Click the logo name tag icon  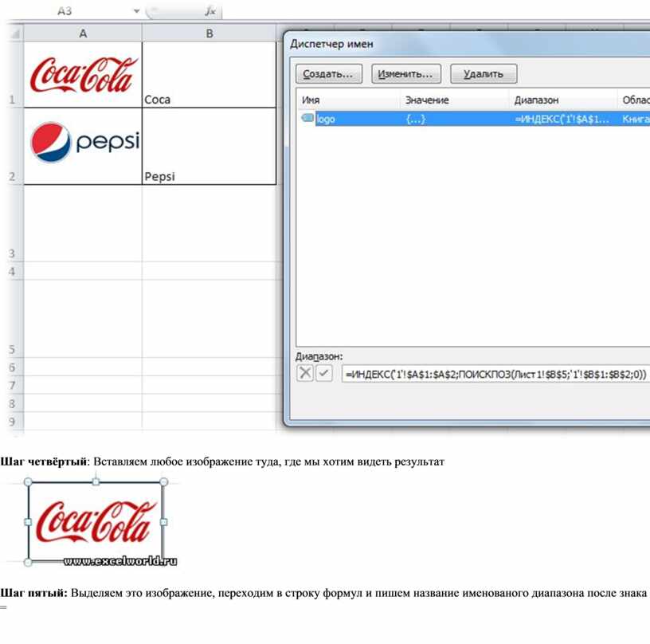point(307,119)
